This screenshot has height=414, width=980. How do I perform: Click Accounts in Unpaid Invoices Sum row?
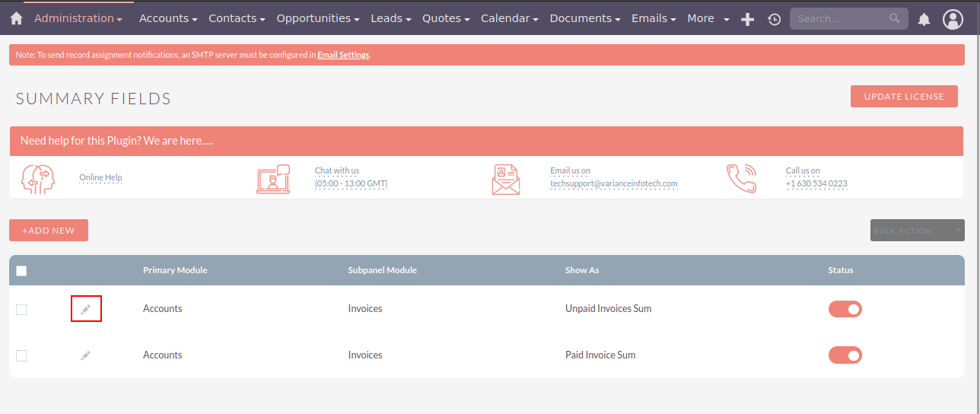[163, 309]
